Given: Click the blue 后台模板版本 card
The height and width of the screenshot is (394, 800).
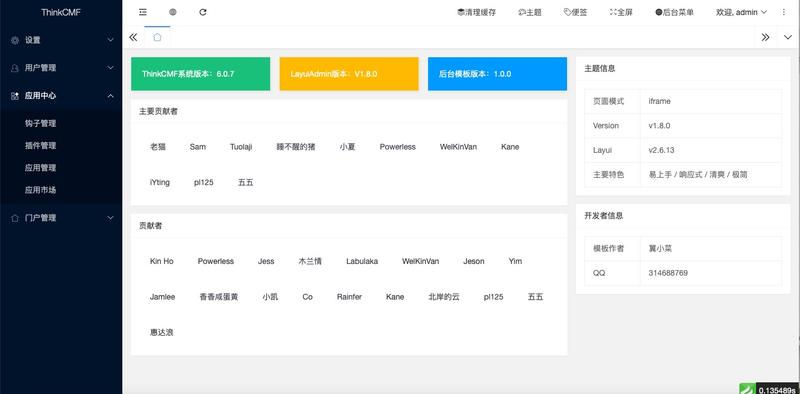Looking at the screenshot, I should coord(497,73).
